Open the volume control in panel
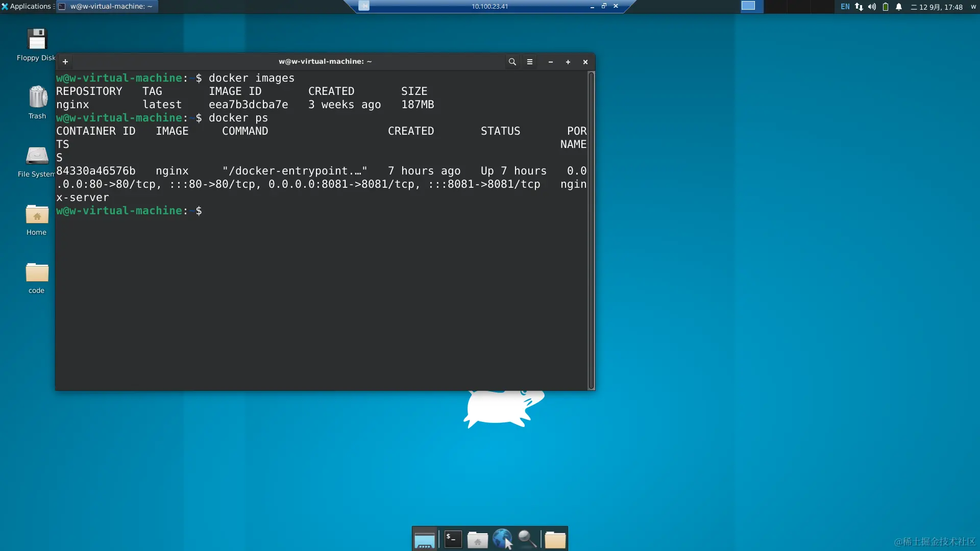Viewport: 980px width, 551px height. pos(872,7)
